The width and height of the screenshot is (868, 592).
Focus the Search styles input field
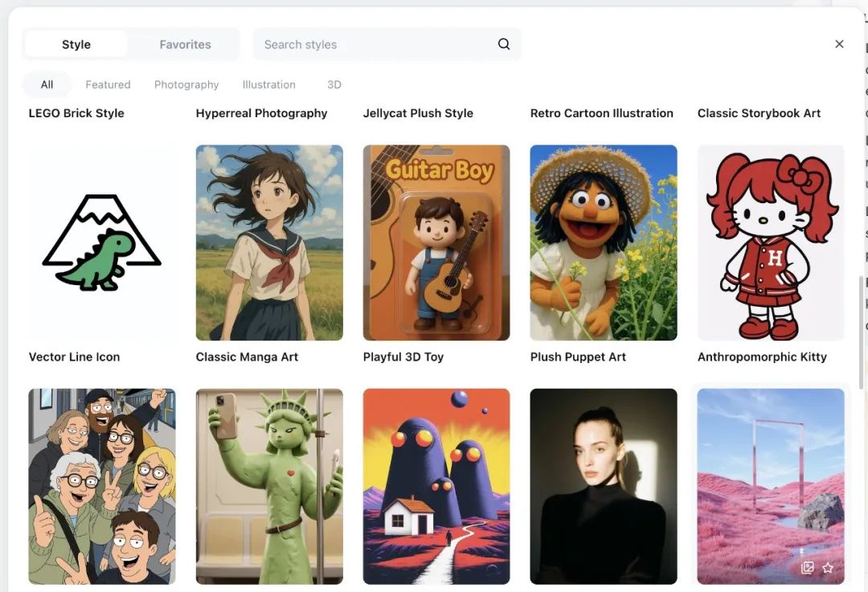(387, 44)
